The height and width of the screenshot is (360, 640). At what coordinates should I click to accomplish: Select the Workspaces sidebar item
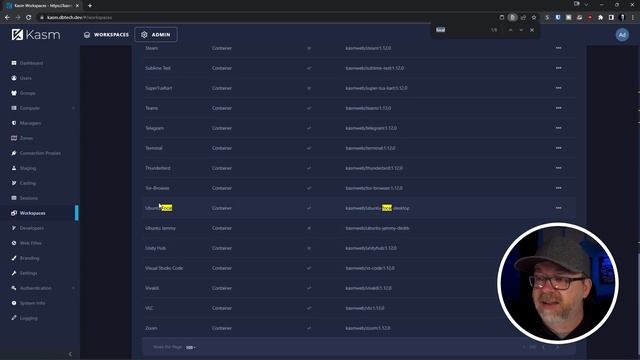[32, 213]
